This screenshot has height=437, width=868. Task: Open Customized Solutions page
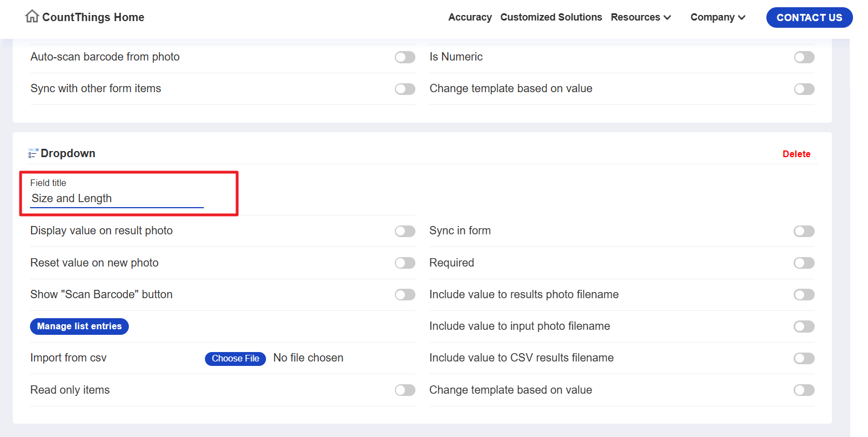coord(551,17)
